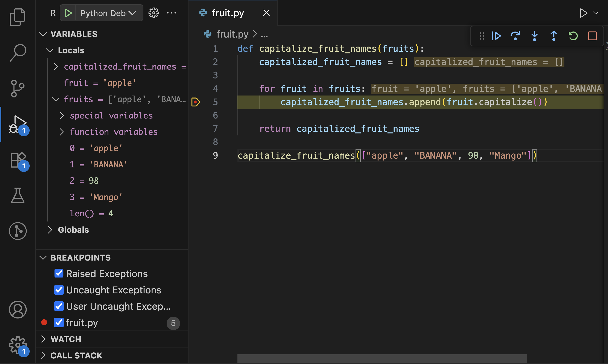Click the Continue debug icon
The width and height of the screenshot is (608, 364).
(496, 36)
